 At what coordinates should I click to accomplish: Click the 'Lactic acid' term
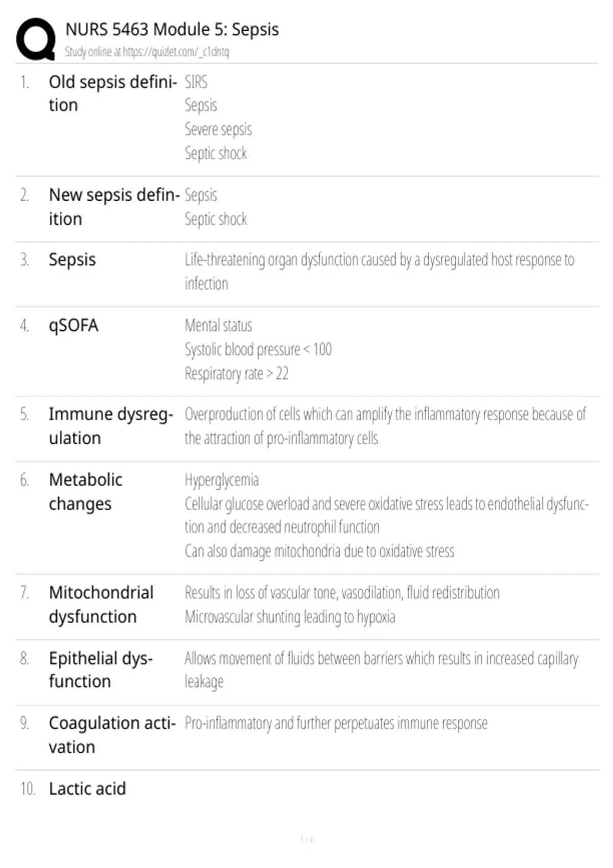(87, 788)
